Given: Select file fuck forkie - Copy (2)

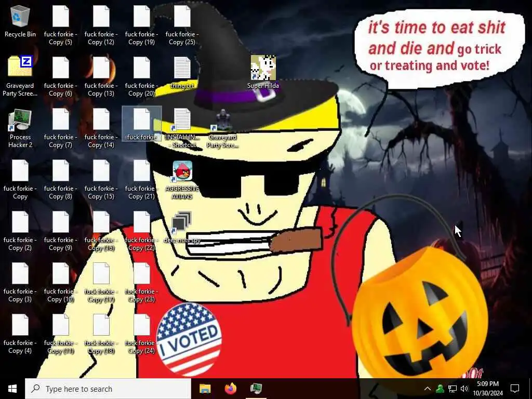Looking at the screenshot, I should [20, 231].
